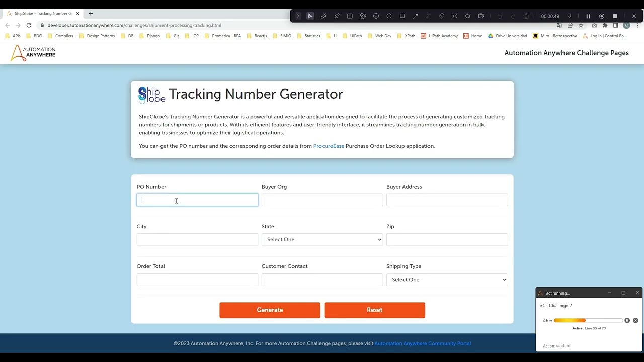
Task: Open the APIs bookmark folder
Action: click(13, 36)
